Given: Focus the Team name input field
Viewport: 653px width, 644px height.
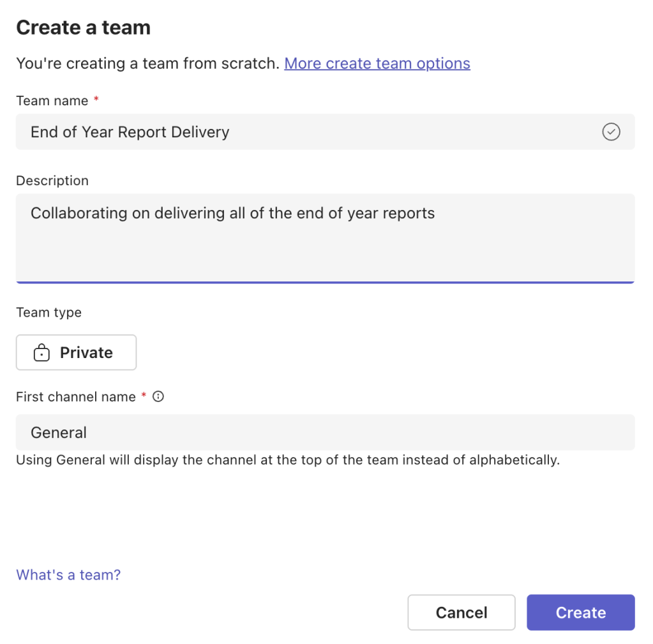Looking at the screenshot, I should [326, 132].
